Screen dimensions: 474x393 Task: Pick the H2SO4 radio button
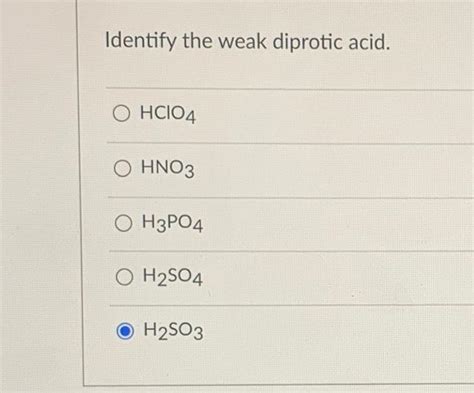click(x=124, y=277)
